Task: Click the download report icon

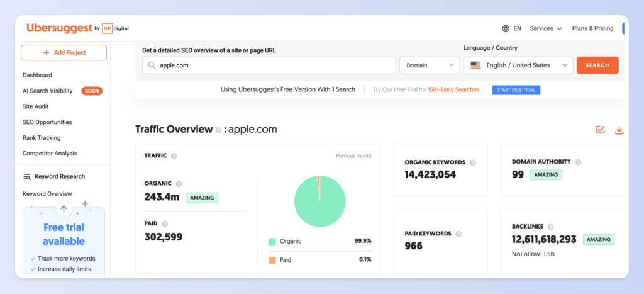Action: coord(619,130)
